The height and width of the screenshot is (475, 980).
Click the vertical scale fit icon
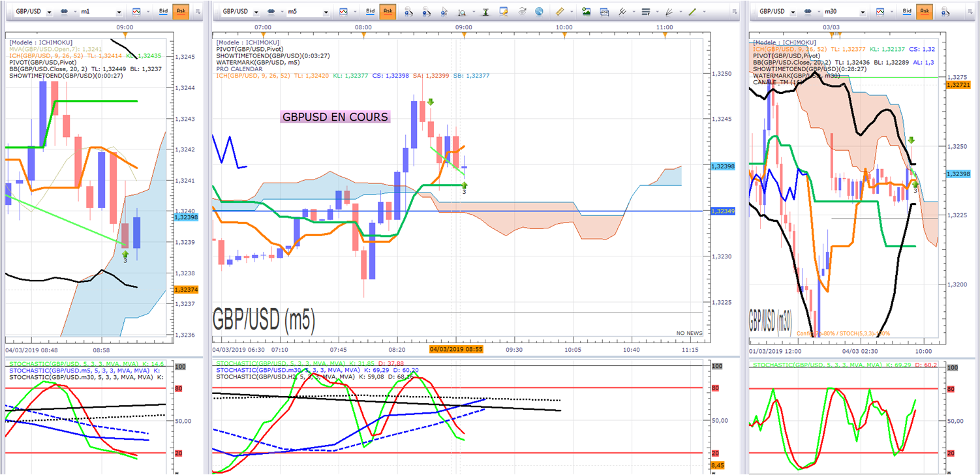(x=485, y=11)
